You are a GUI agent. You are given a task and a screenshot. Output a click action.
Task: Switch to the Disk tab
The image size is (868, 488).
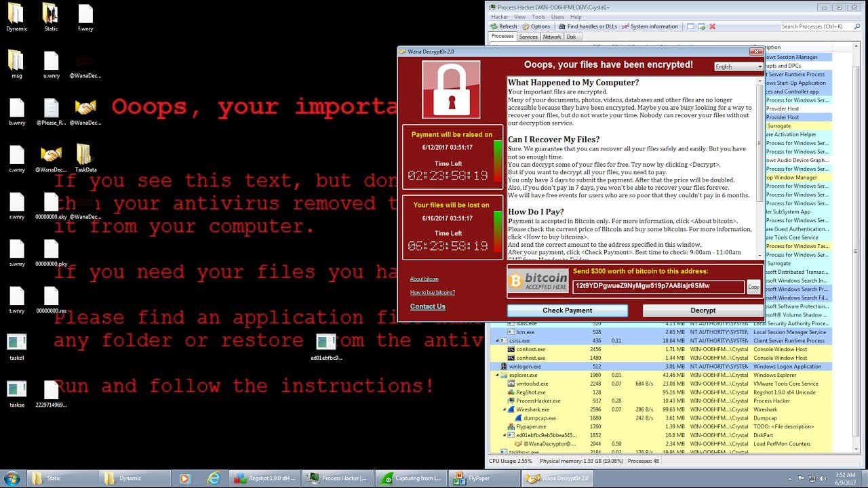[571, 37]
